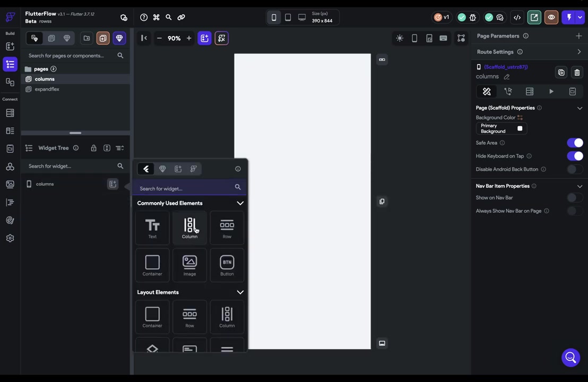588x382 pixels.
Task: Toggle Safe Area switch
Action: coord(575,143)
